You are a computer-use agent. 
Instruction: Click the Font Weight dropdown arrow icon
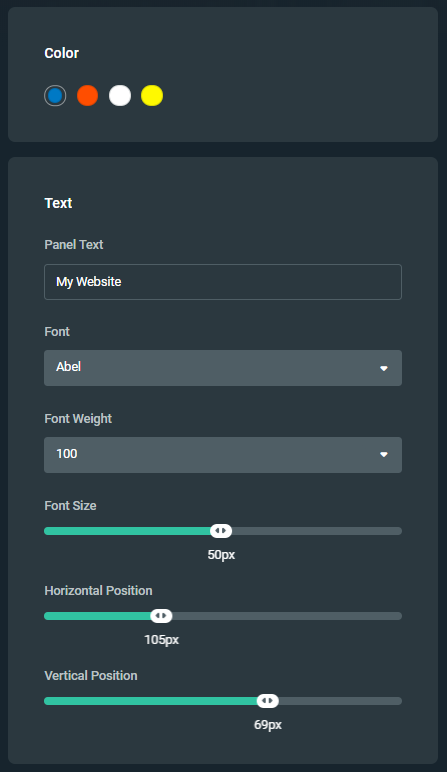click(x=384, y=454)
